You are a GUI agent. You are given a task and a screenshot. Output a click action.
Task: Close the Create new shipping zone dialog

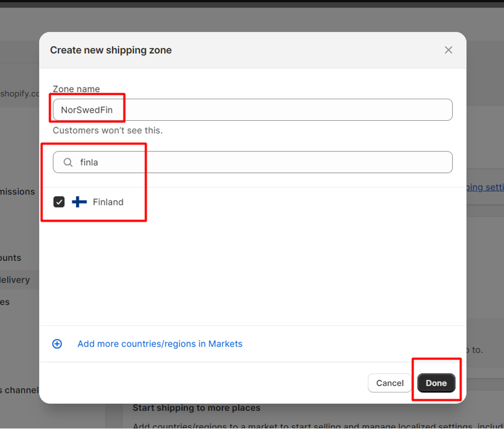449,50
